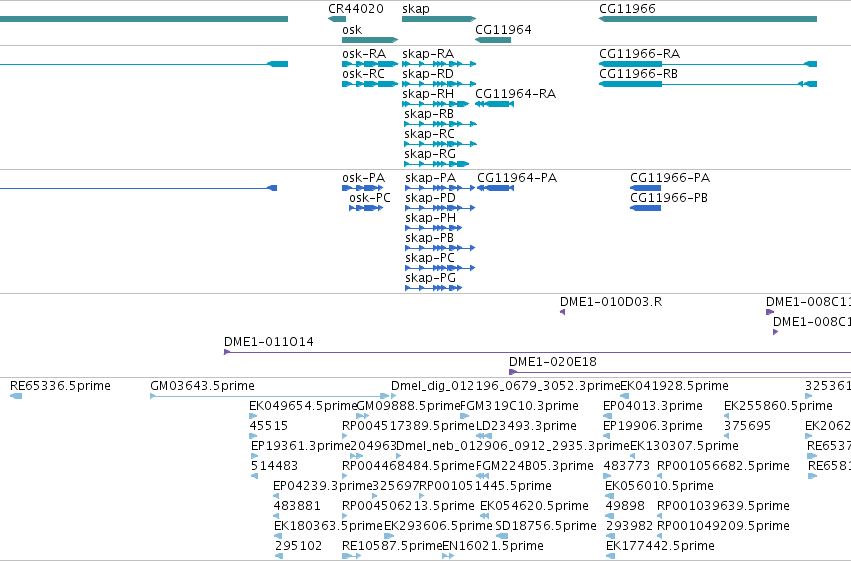Select the 45515 feature
The height and width of the screenshot is (561, 851).
click(x=253, y=436)
